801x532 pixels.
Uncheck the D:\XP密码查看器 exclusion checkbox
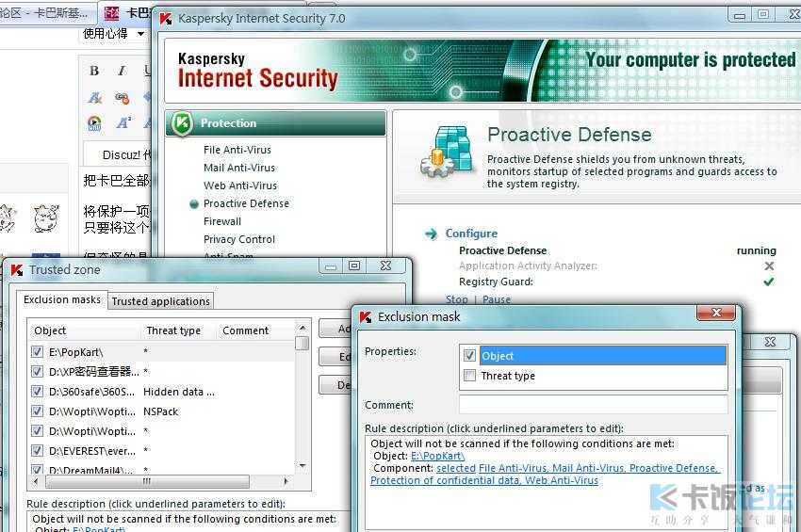(37, 371)
